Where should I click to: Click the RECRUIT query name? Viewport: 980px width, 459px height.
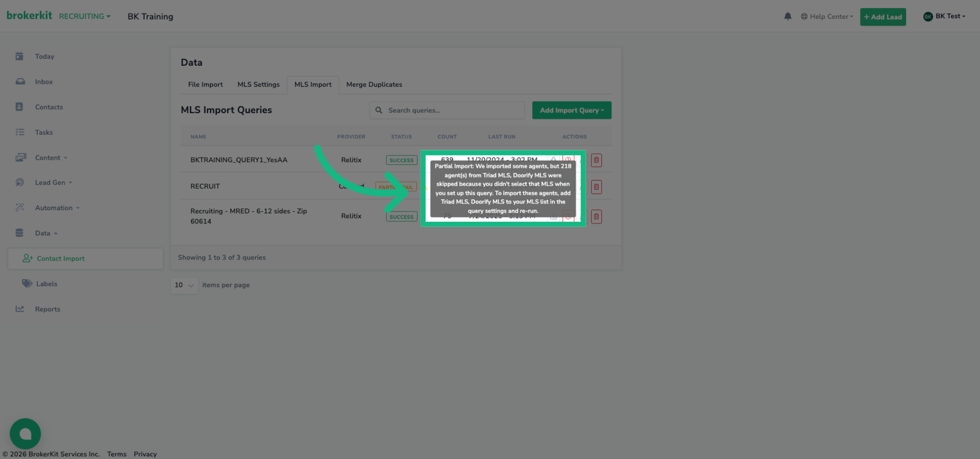click(x=205, y=186)
